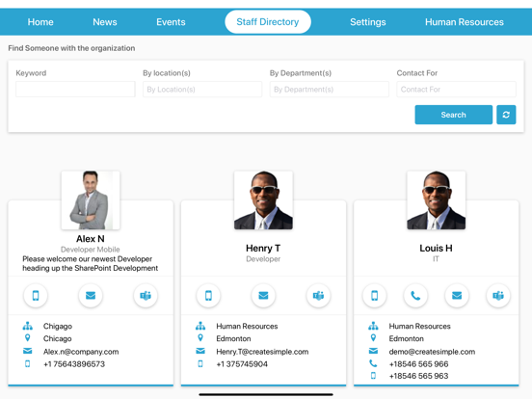Click Edmonton on Henry T's card
532x399 pixels.
click(x=233, y=338)
